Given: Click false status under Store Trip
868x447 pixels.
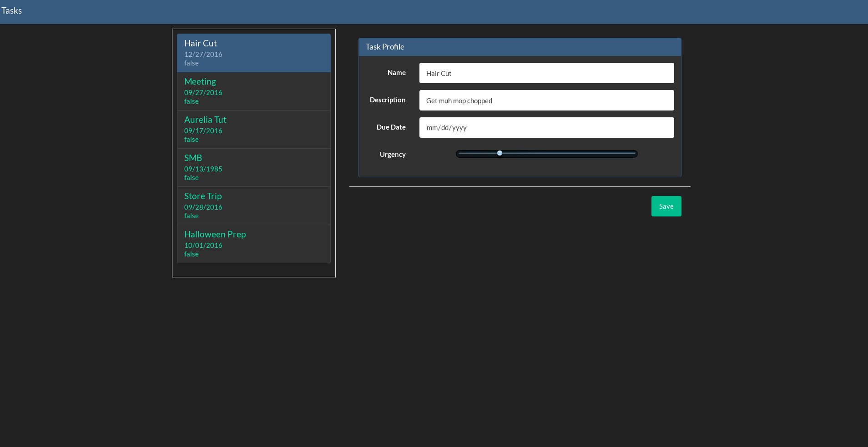Looking at the screenshot, I should 192,216.
